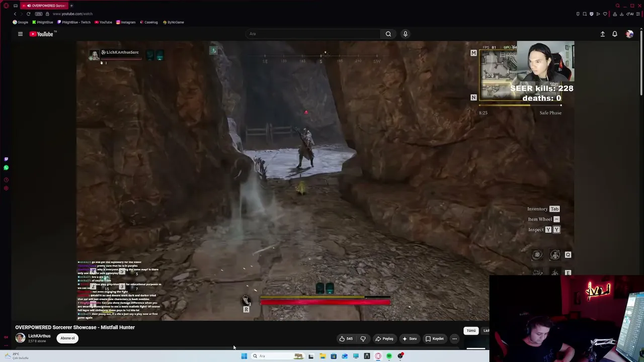Image resolution: width=644 pixels, height=362 pixels.
Task: Click the Soru ask button
Action: [x=410, y=338]
